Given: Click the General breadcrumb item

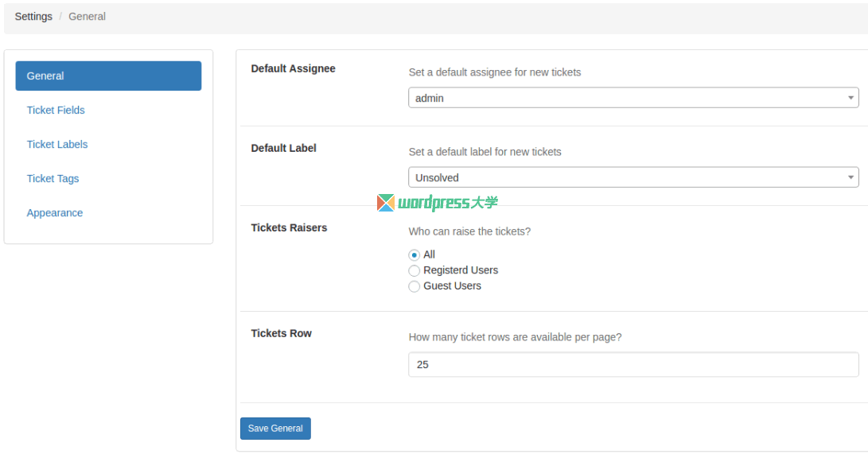Looking at the screenshot, I should 87,17.
